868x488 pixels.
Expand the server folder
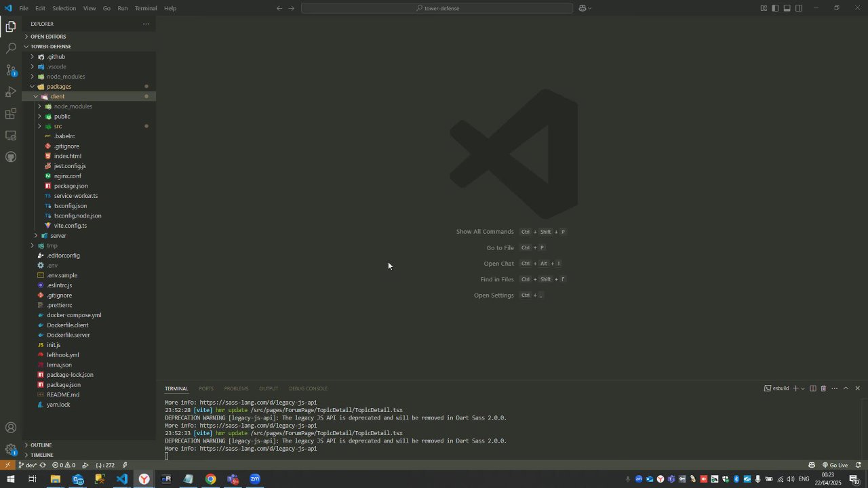[89, 236]
